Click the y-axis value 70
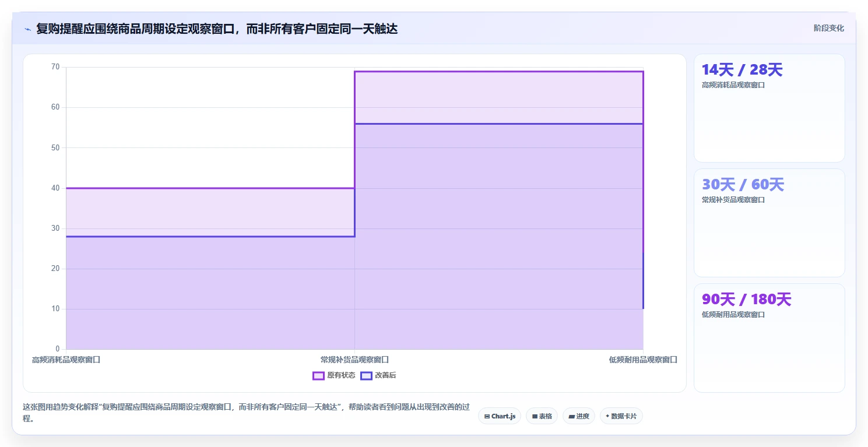Viewport: 868px width, 447px height. tap(55, 67)
